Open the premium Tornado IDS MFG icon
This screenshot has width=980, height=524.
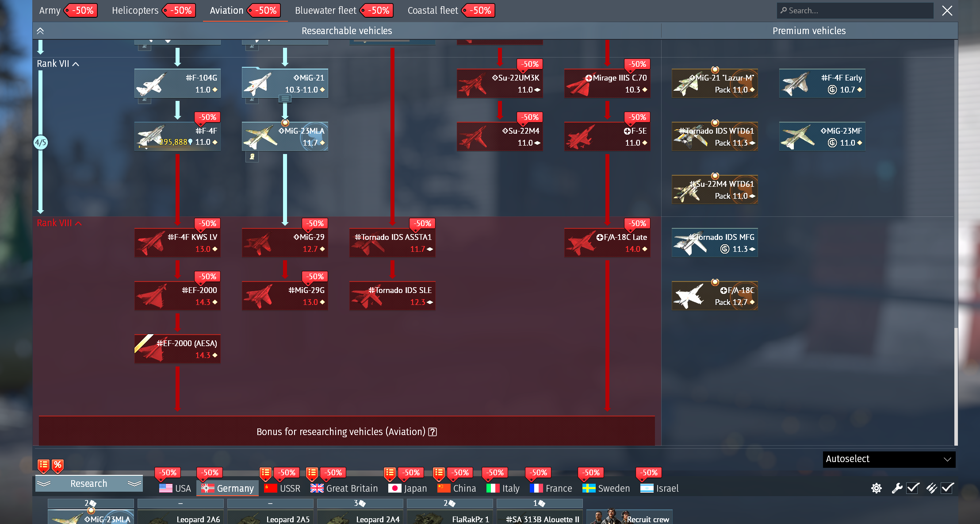(x=714, y=243)
